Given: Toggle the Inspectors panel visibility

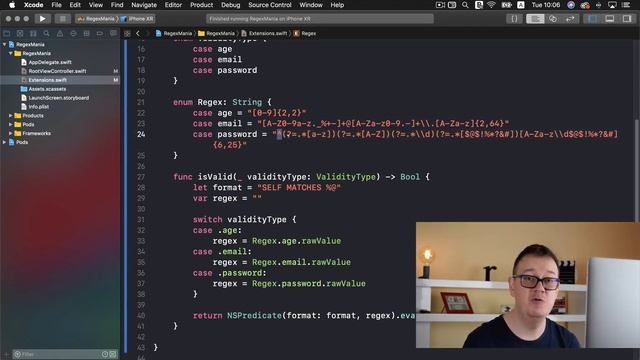Looking at the screenshot, I should click(627, 19).
